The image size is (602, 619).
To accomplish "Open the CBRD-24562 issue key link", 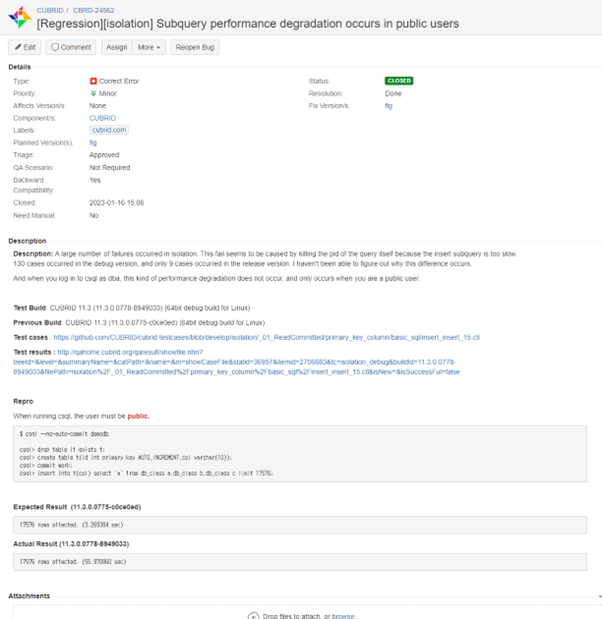I will (91, 9).
